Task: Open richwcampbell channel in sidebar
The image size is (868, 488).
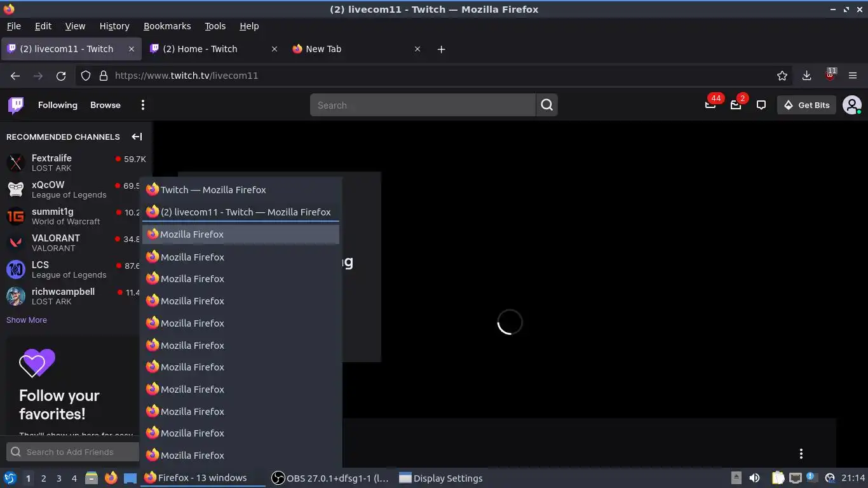Action: coord(76,296)
